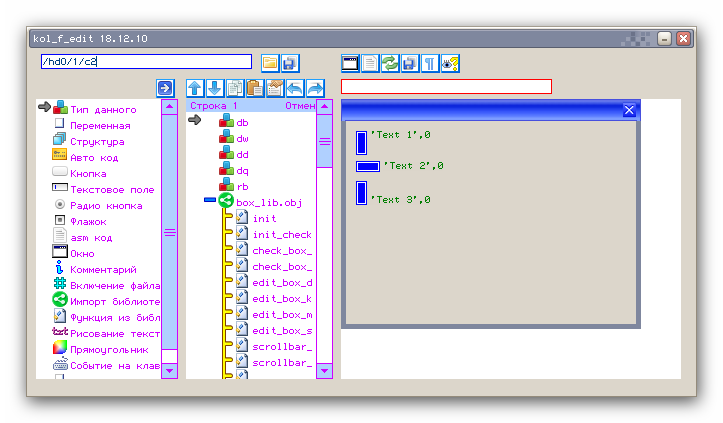Select 'Комментарий' object type
The width and height of the screenshot is (723, 423).
point(103,270)
